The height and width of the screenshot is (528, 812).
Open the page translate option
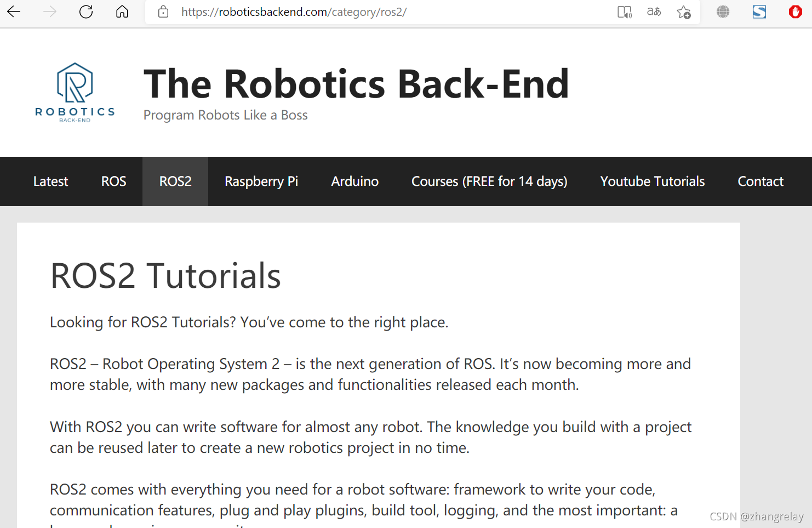tap(654, 12)
